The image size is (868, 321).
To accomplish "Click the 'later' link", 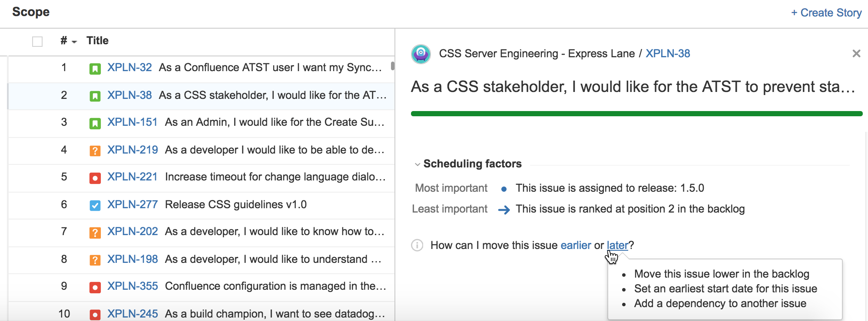I will (617, 245).
